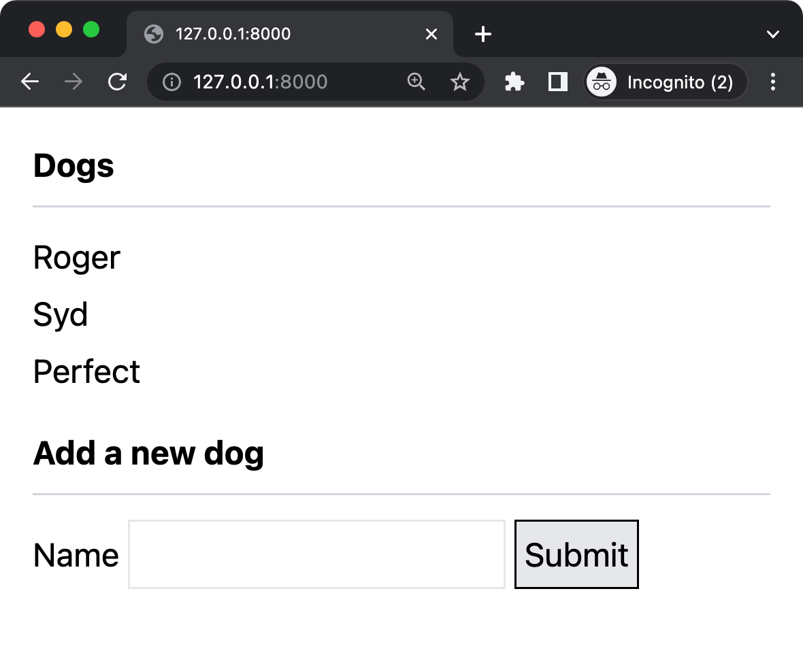Open a new tab with plus button
The image size is (803, 672).
coord(482,34)
